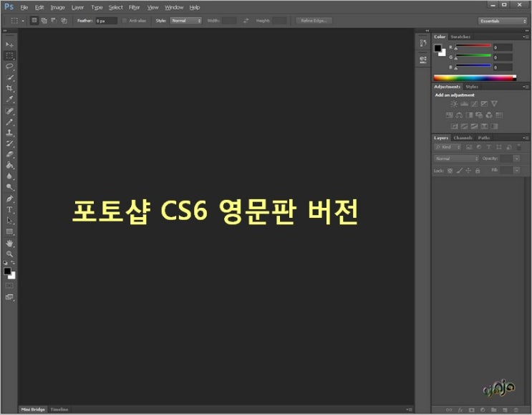Open the layer blend mode dropdown

point(456,158)
